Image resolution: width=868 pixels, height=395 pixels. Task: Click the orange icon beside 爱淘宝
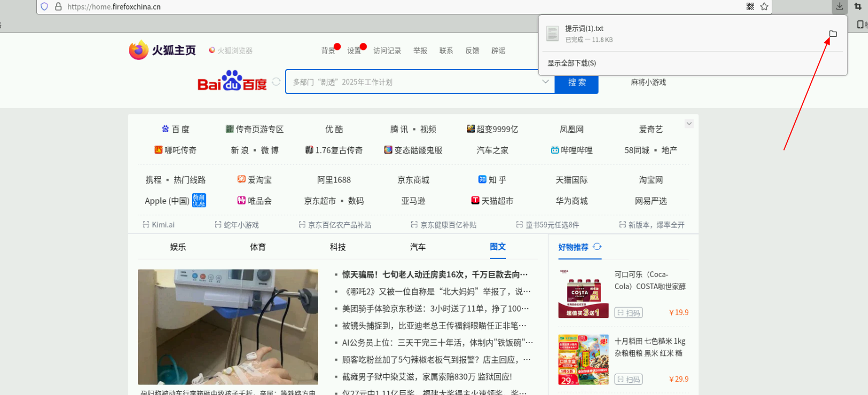(241, 179)
